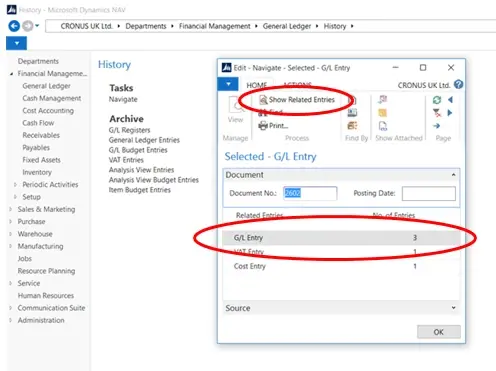Expand the Setup tree node arrow
The height and width of the screenshot is (371, 496).
point(15,197)
